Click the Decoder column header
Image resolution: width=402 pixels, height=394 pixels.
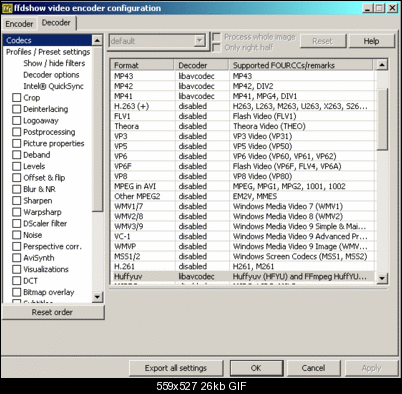[x=202, y=65]
